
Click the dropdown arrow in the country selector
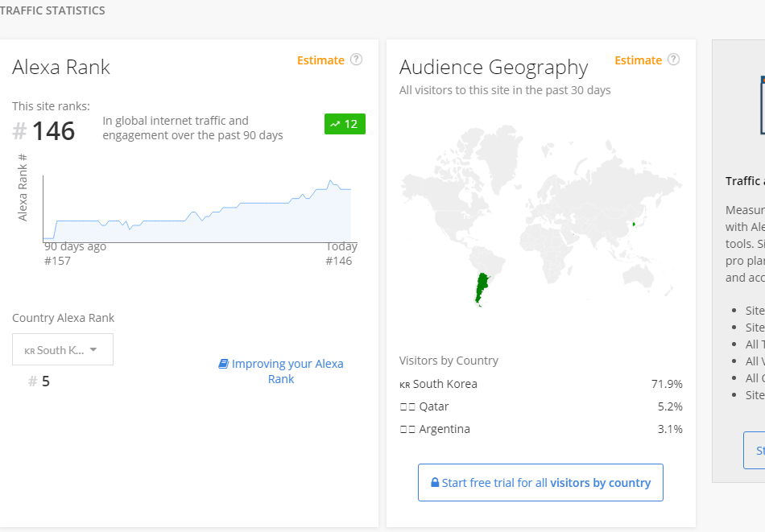click(93, 350)
